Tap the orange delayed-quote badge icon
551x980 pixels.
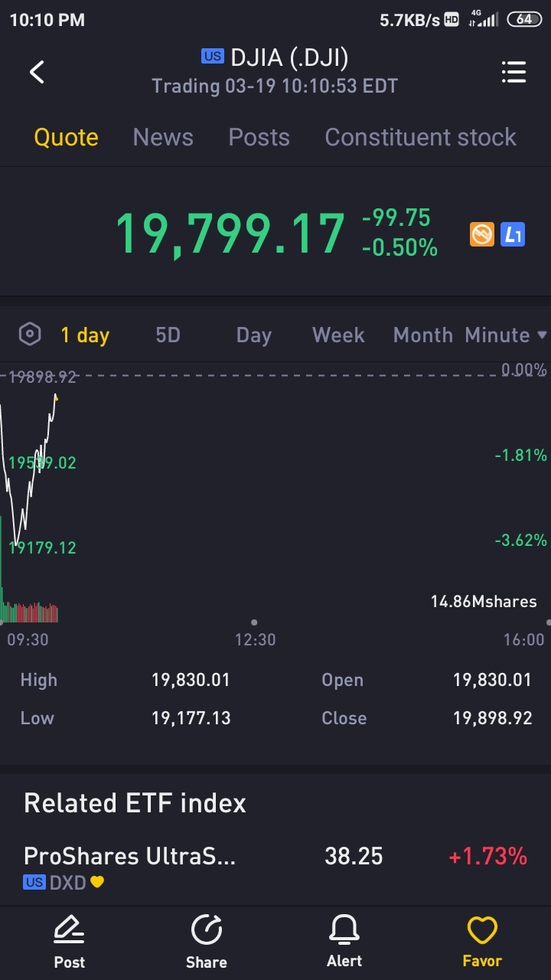pos(482,234)
